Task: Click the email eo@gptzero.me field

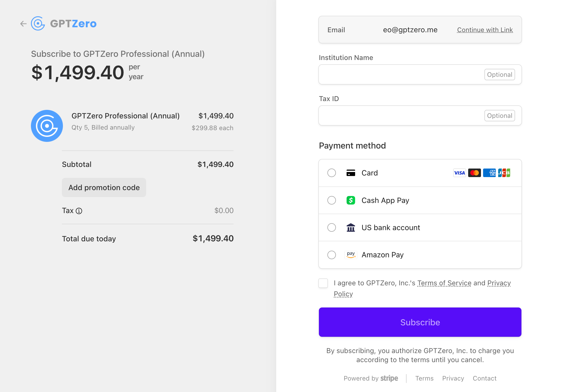Action: [410, 30]
